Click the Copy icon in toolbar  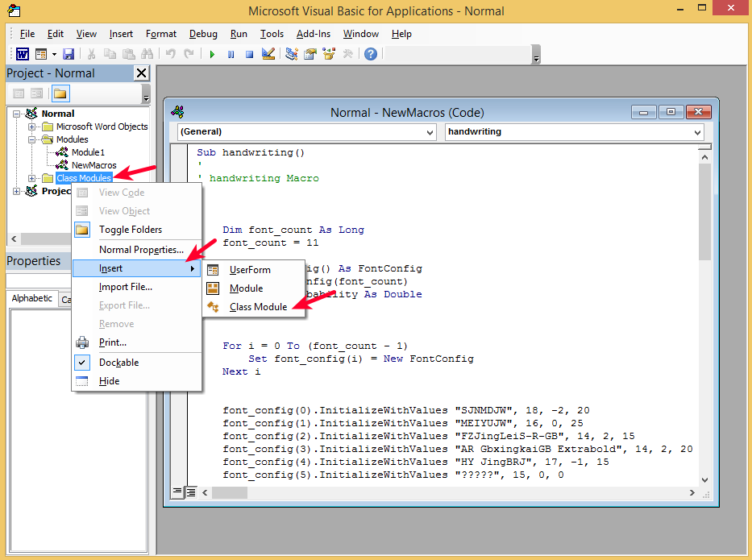(110, 54)
